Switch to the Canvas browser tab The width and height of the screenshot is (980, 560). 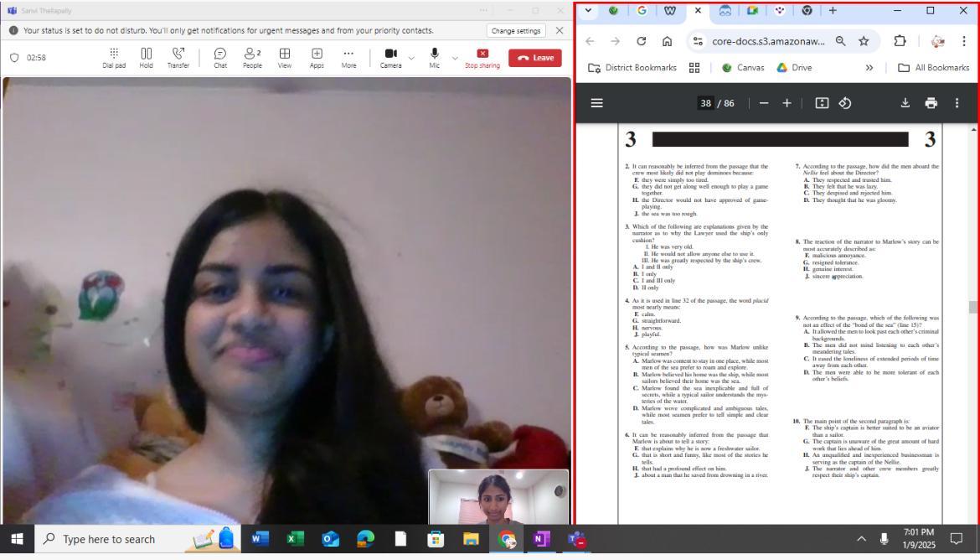point(614,11)
